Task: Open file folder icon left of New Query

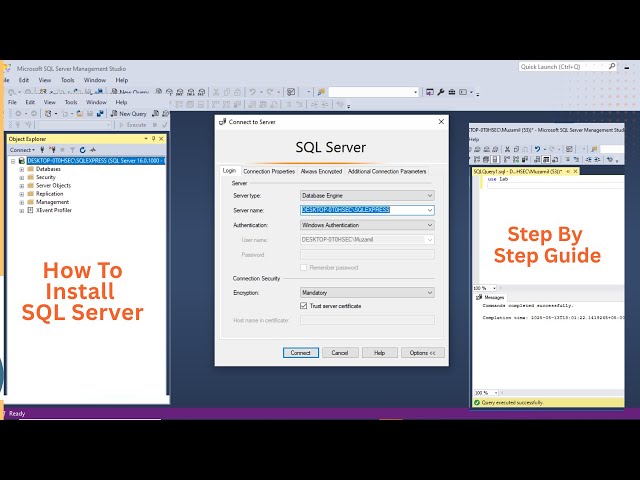Action: (x=80, y=113)
